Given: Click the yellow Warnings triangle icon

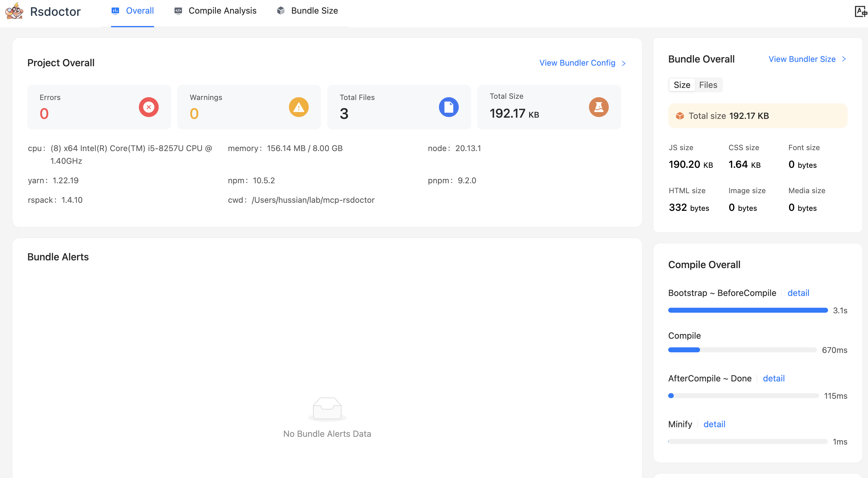Looking at the screenshot, I should [299, 107].
